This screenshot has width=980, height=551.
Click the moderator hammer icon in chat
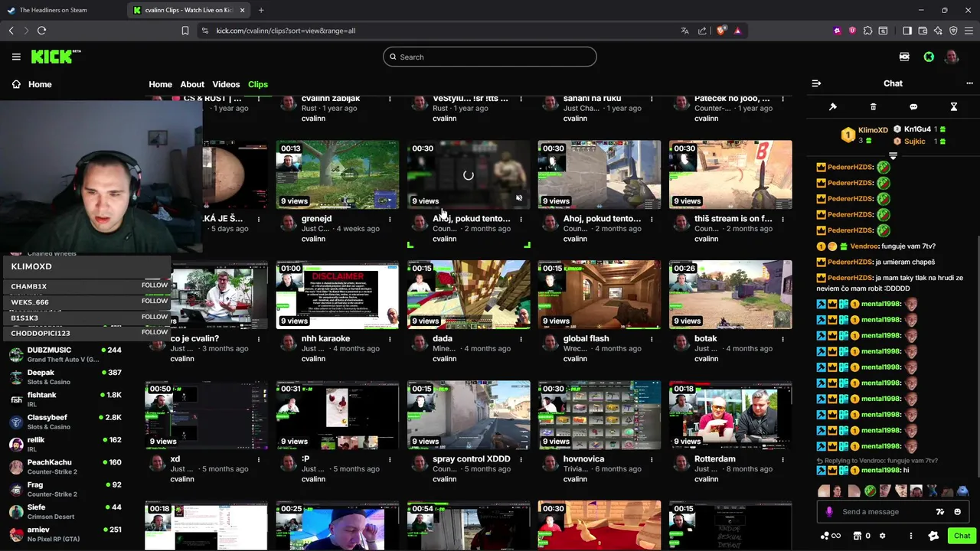(833, 107)
